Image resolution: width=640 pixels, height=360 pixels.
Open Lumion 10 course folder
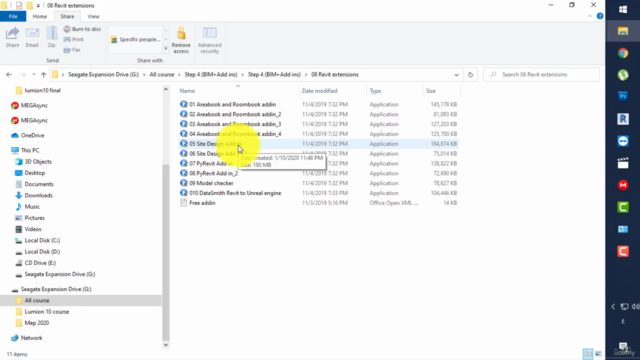(47, 312)
